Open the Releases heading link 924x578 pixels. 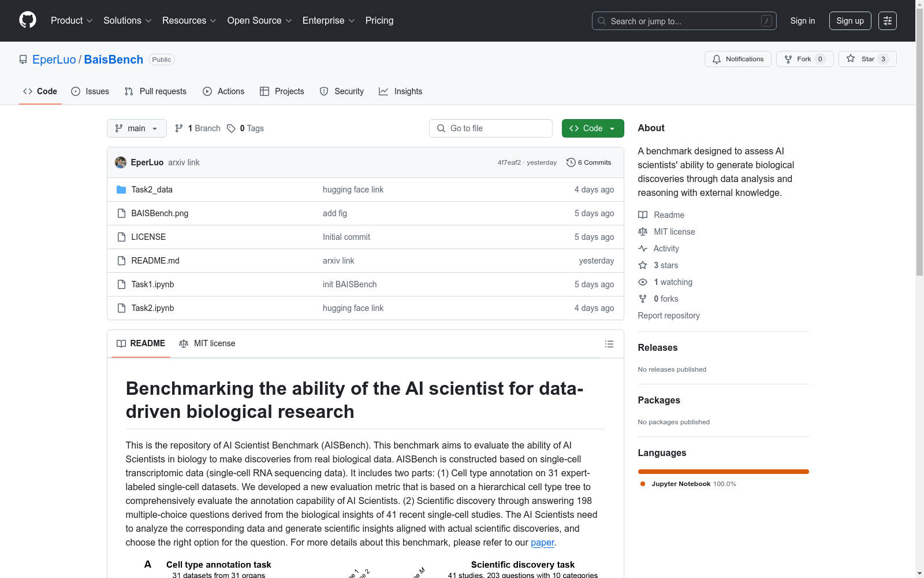658,347
